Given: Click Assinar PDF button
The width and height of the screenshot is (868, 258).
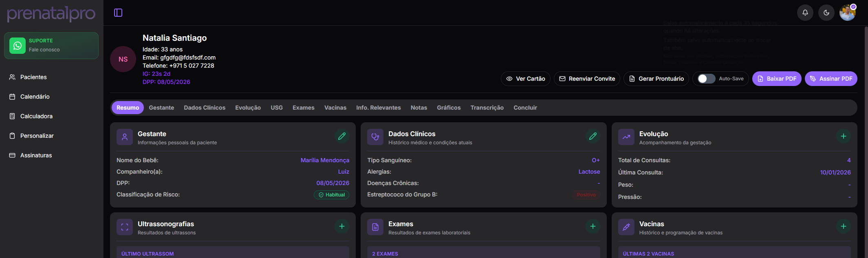Looking at the screenshot, I should click(x=831, y=79).
